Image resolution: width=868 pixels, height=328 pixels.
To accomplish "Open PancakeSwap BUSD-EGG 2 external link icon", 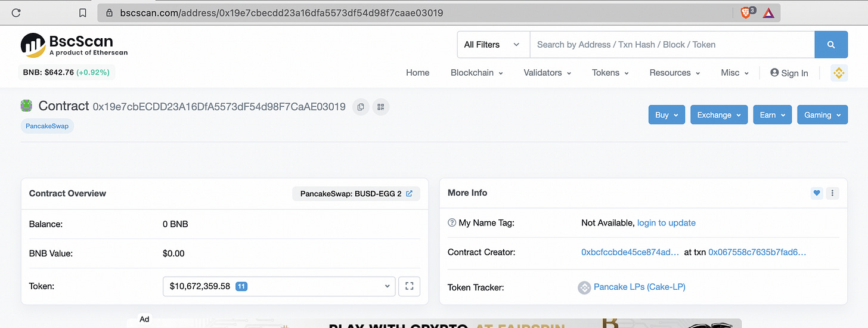I will pos(409,194).
